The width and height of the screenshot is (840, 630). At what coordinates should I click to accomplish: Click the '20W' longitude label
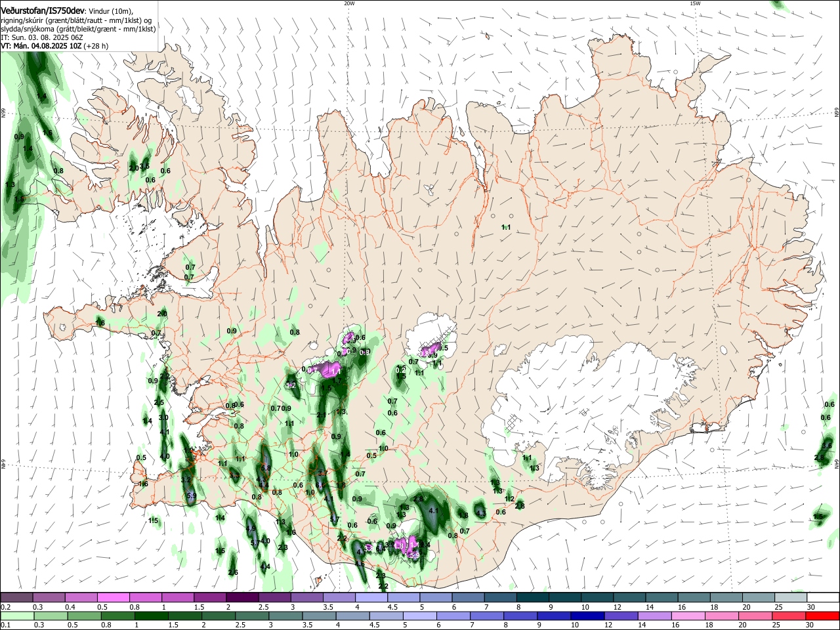349,3
